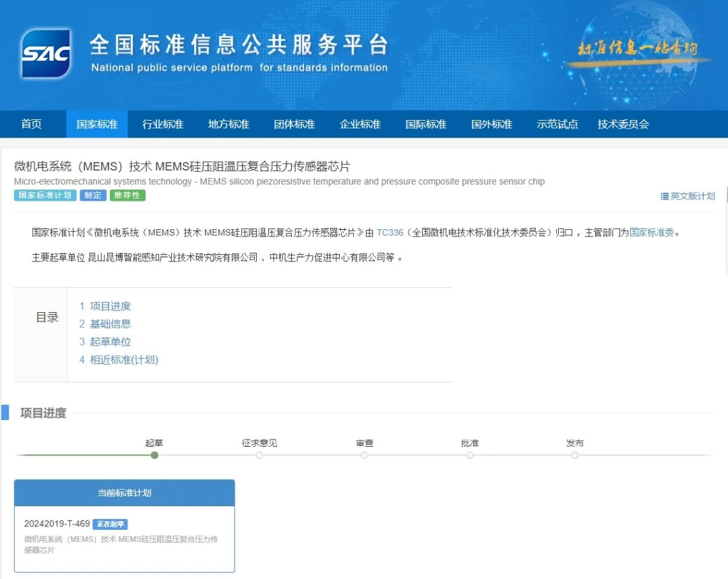Select the 国家标准 navigation tab

pyautogui.click(x=97, y=124)
